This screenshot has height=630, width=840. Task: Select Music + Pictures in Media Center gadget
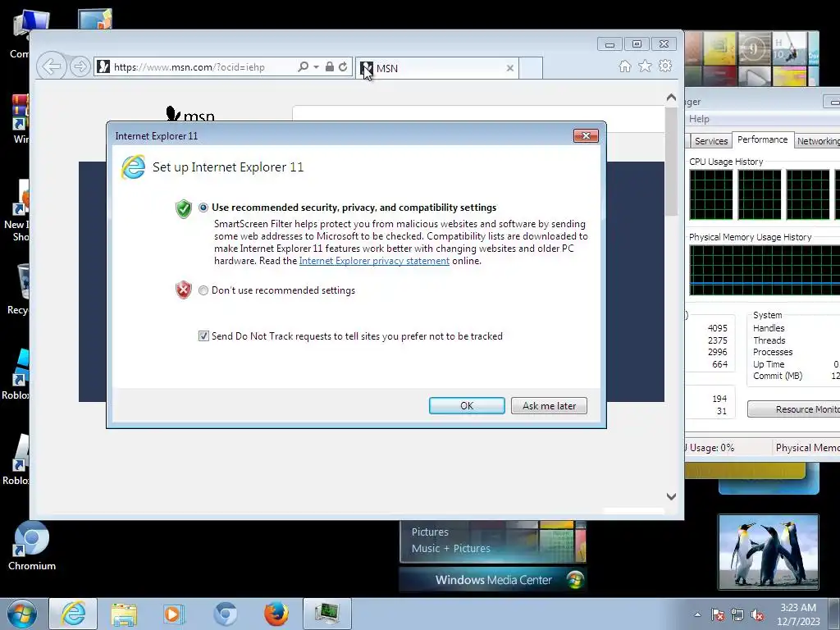(x=450, y=549)
